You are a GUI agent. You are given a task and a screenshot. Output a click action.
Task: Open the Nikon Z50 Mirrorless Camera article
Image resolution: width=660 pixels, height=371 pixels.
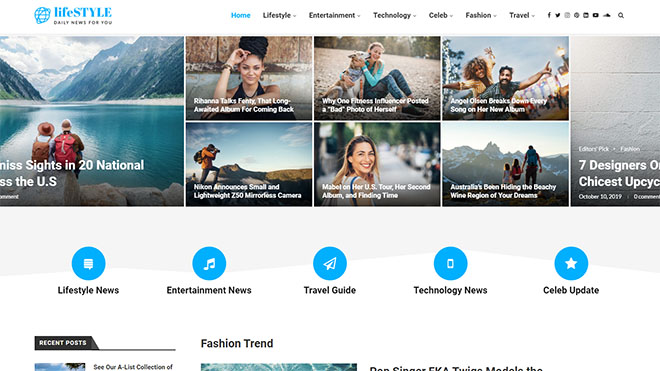249,164
